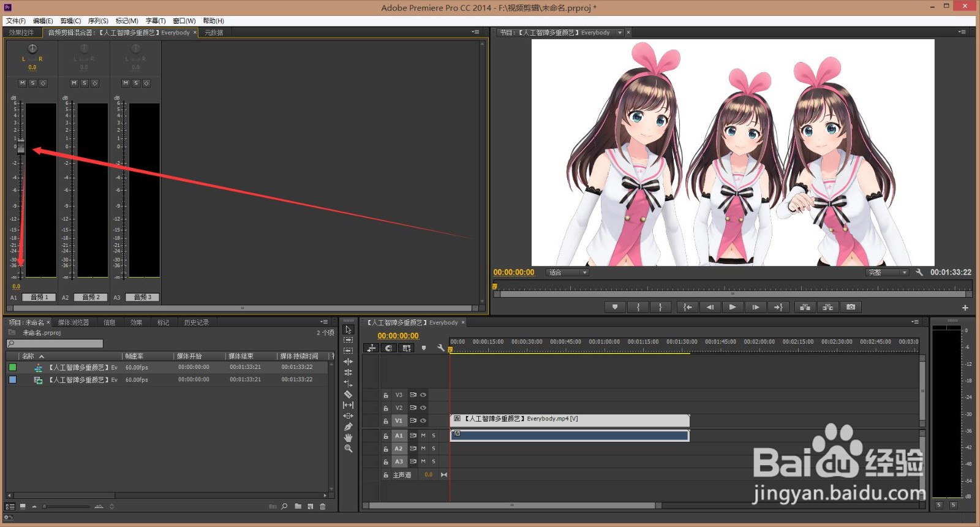The image size is (980, 527).
Task: Open program monitor panel menu
Action: 962,32
